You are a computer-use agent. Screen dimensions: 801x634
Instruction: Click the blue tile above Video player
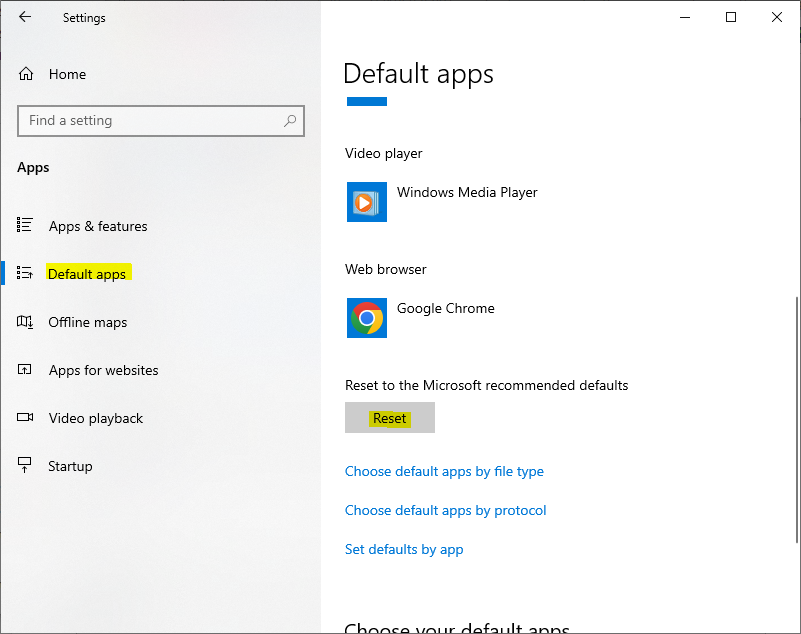coord(367,101)
